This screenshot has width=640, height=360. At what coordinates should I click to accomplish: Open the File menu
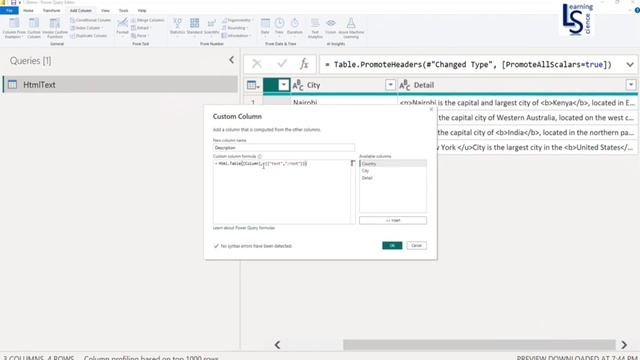pos(9,10)
